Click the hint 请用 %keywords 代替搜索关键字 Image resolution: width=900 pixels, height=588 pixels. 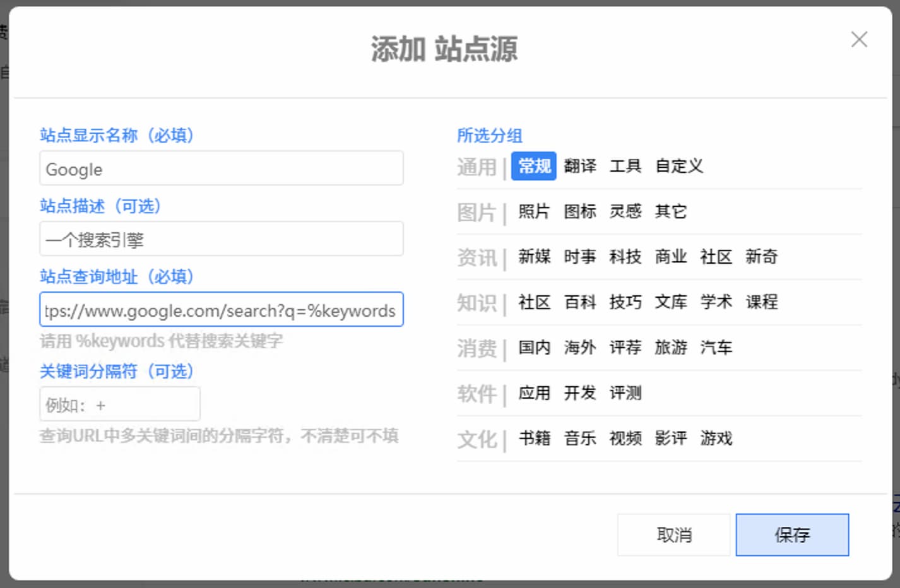162,341
